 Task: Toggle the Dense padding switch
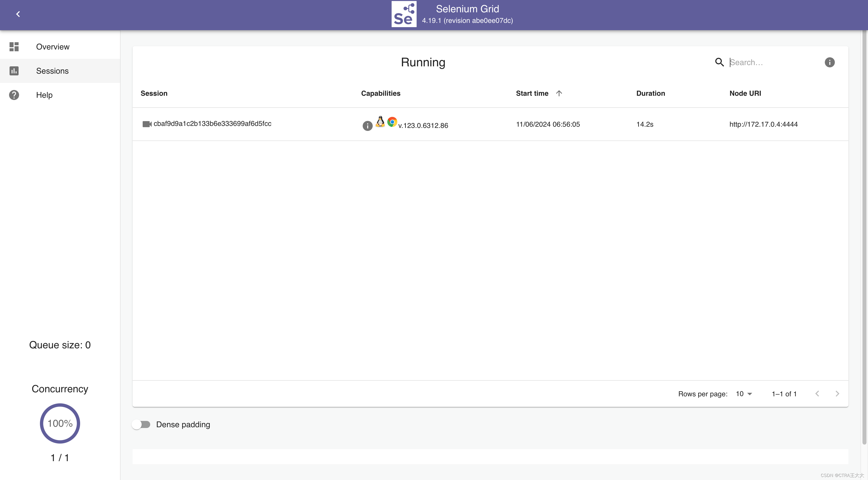pos(141,424)
